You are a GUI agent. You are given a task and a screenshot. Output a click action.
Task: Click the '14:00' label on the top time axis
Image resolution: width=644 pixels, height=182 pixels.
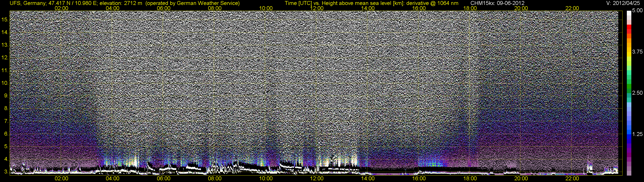pos(368,8)
